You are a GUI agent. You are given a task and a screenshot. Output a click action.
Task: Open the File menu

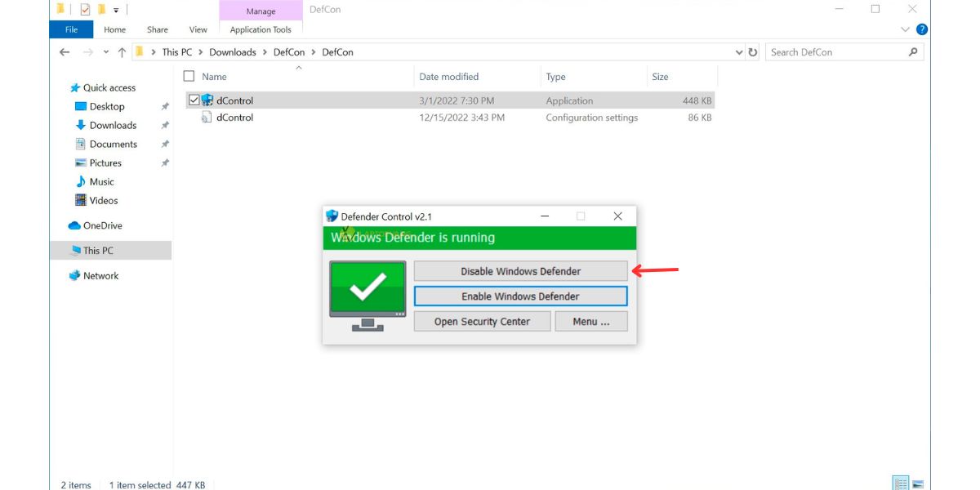[x=72, y=29]
